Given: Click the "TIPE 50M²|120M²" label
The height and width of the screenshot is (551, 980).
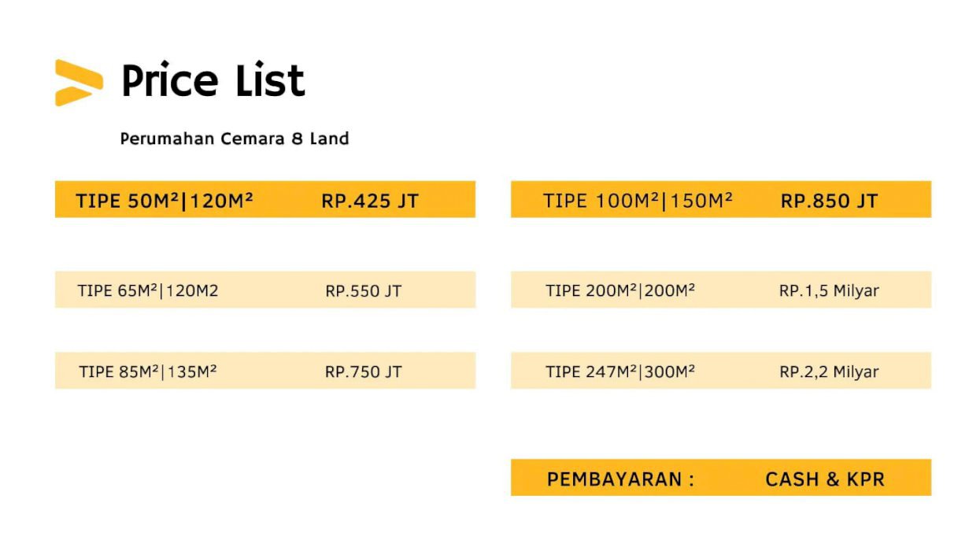Looking at the screenshot, I should point(165,201).
